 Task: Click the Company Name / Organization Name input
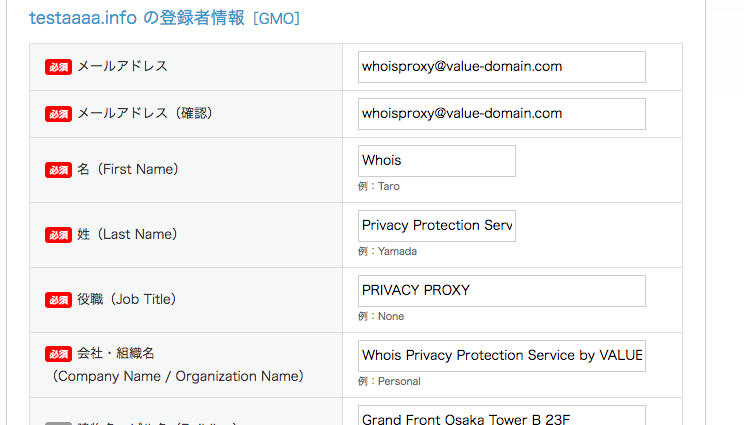click(x=502, y=356)
